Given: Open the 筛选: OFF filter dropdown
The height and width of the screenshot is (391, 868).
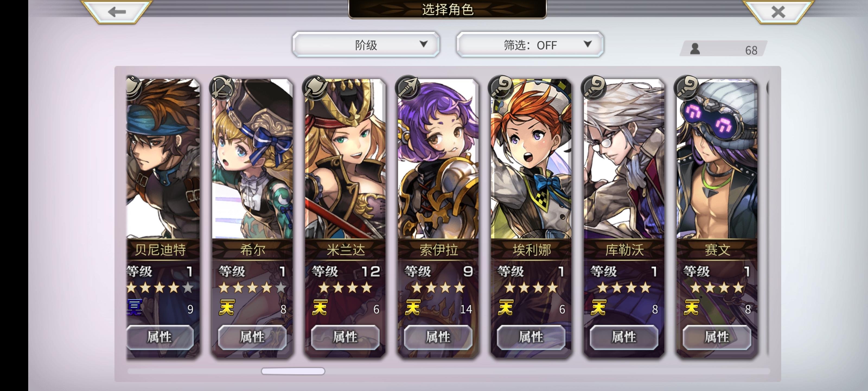Looking at the screenshot, I should click(530, 45).
